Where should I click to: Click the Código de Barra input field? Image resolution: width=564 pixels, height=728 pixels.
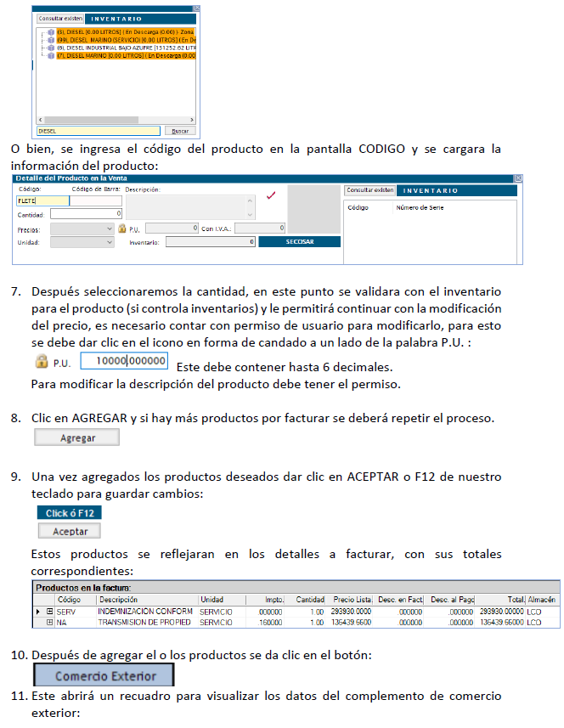tap(96, 200)
